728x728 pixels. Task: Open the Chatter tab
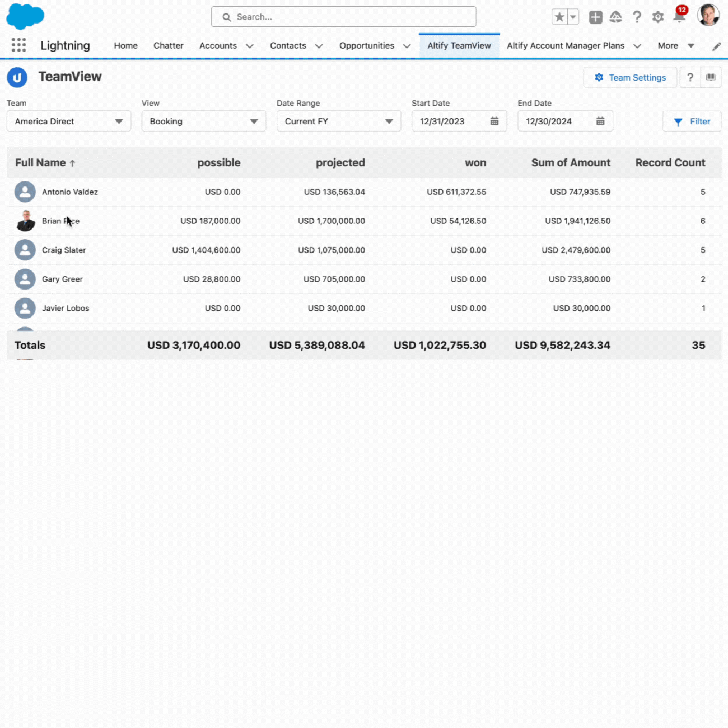(x=169, y=45)
